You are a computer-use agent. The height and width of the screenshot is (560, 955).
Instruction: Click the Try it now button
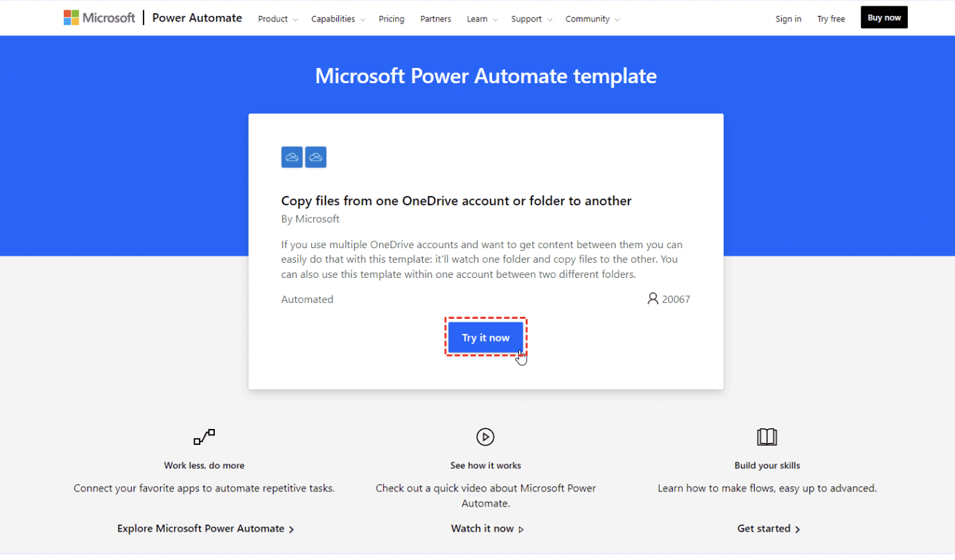pyautogui.click(x=486, y=338)
